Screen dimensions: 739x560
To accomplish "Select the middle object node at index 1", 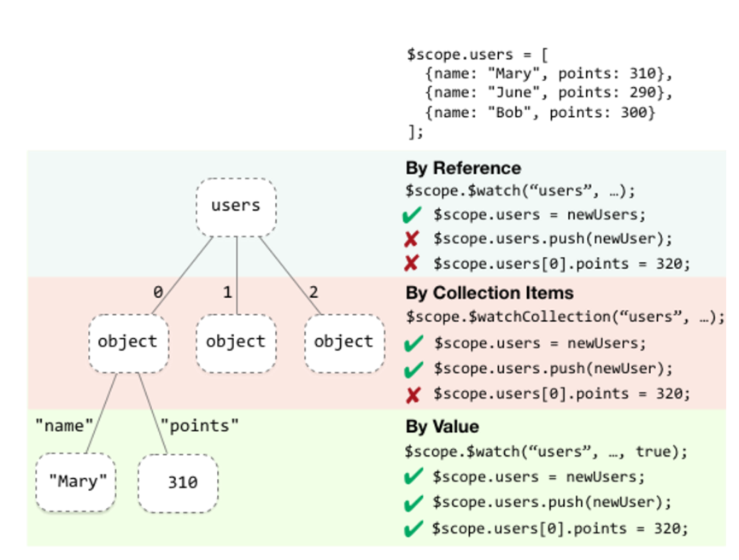I will 236,342.
